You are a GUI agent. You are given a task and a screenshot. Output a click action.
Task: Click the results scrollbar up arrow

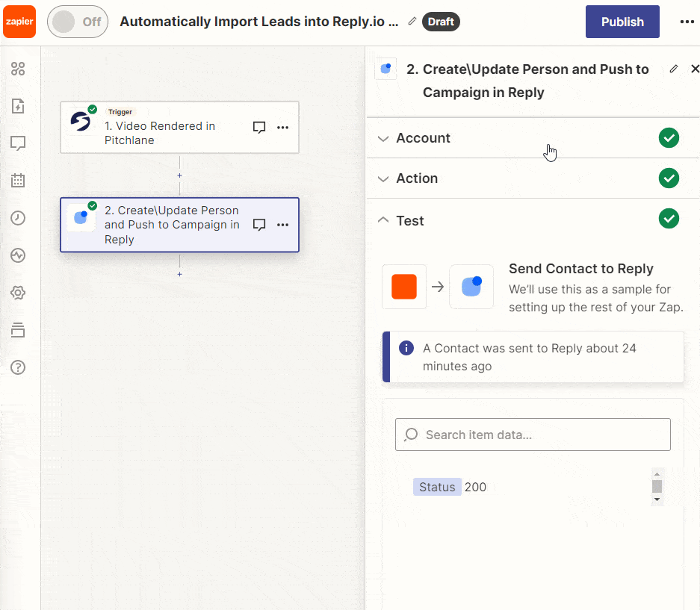click(x=657, y=474)
